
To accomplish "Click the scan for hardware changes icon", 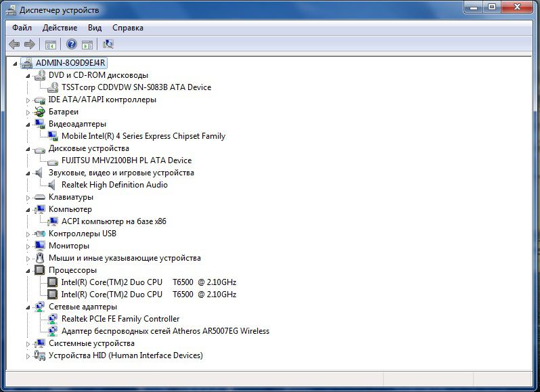I will 108,44.
